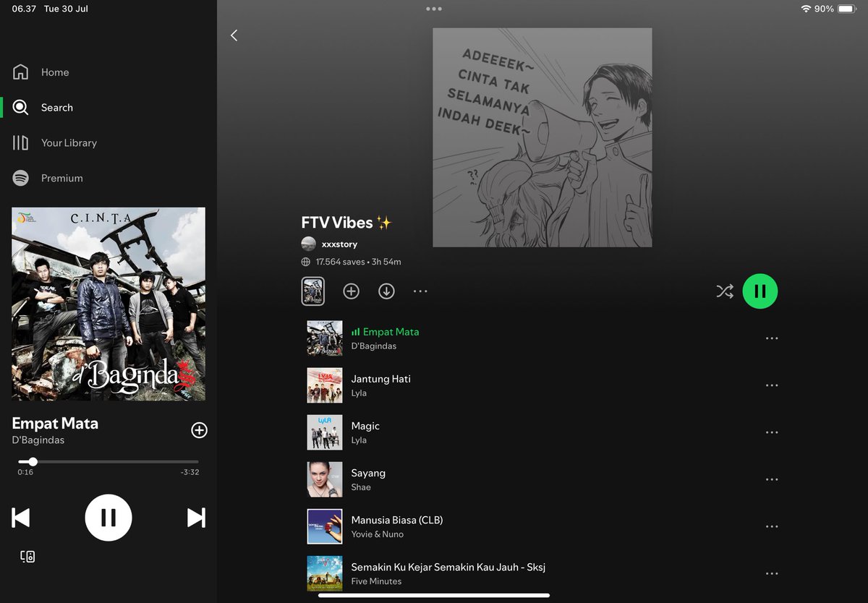Skip to the previous track
This screenshot has height=603, width=868.
21,518
